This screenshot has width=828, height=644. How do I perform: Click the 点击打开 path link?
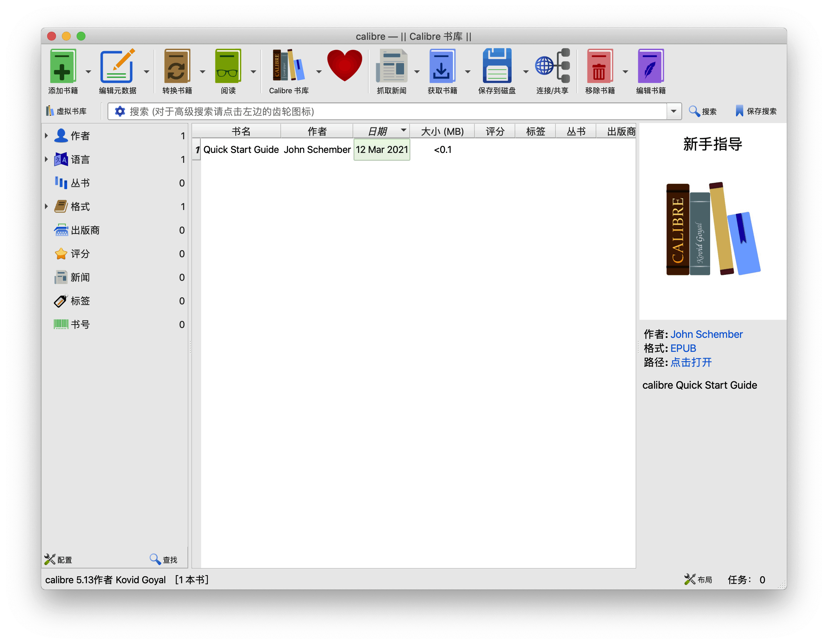tap(691, 362)
